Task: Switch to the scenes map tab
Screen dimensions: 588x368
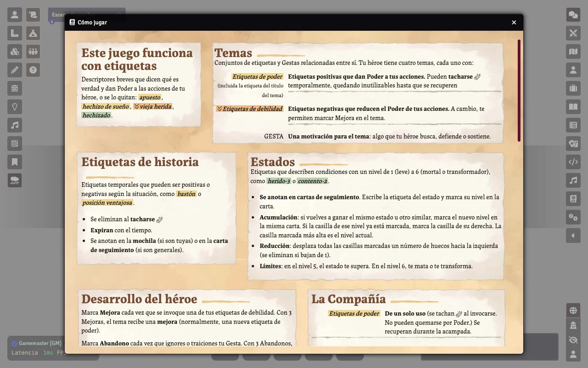Action: pos(573,52)
